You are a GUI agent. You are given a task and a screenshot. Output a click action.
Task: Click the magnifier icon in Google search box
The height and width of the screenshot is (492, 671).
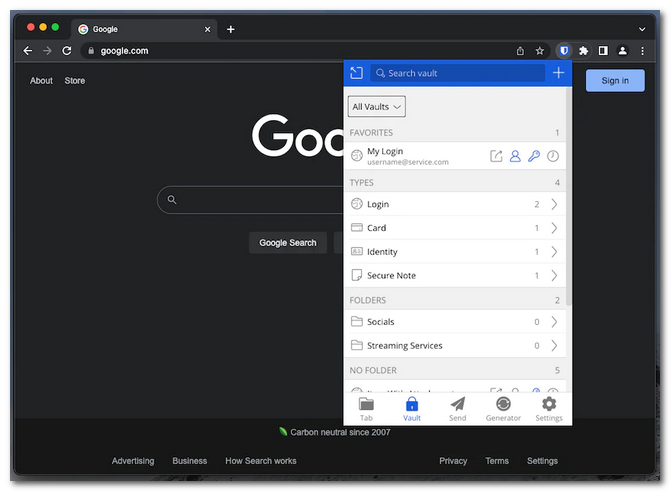click(172, 199)
